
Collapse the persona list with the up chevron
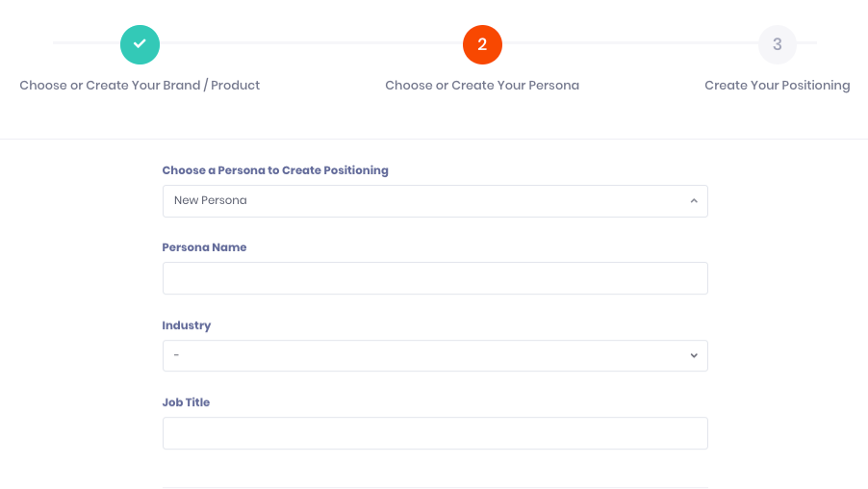click(x=694, y=201)
